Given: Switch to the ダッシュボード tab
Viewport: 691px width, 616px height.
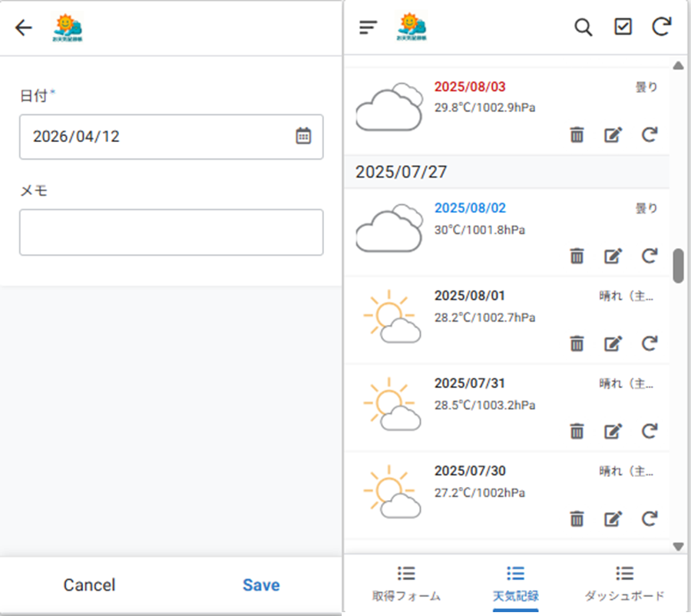Looking at the screenshot, I should pyautogui.click(x=624, y=584).
